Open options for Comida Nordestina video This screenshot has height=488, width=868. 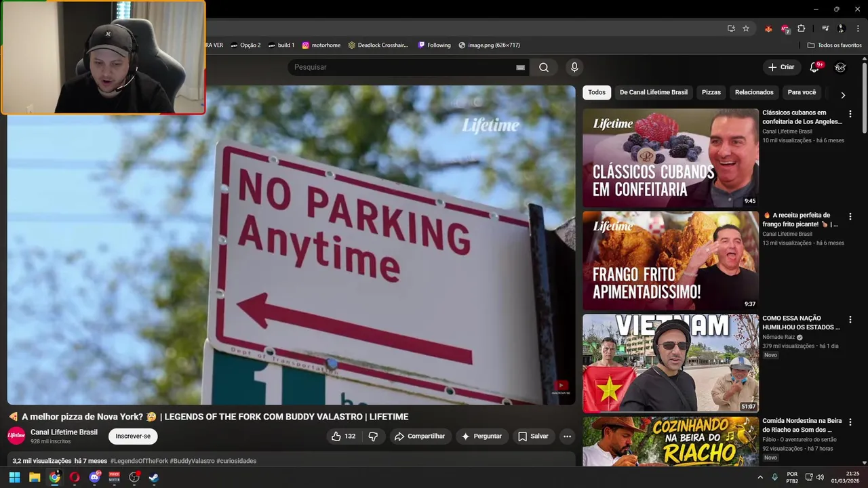[850, 422]
